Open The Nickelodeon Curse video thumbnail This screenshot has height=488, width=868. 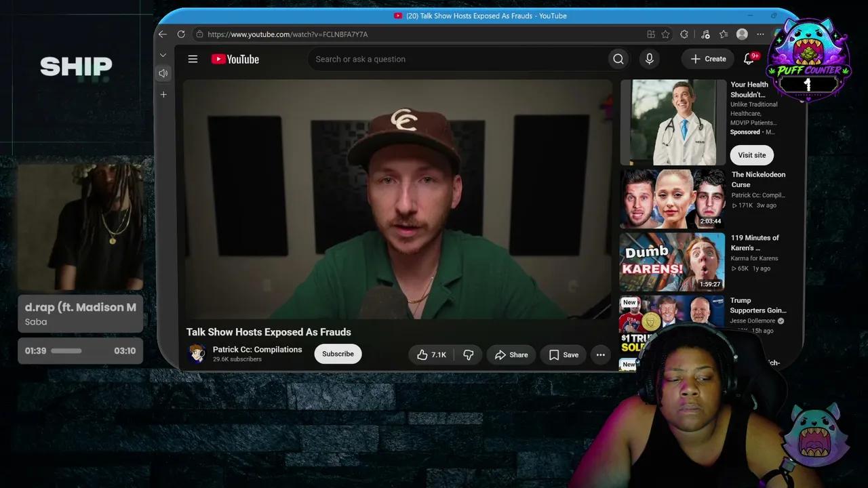673,199
